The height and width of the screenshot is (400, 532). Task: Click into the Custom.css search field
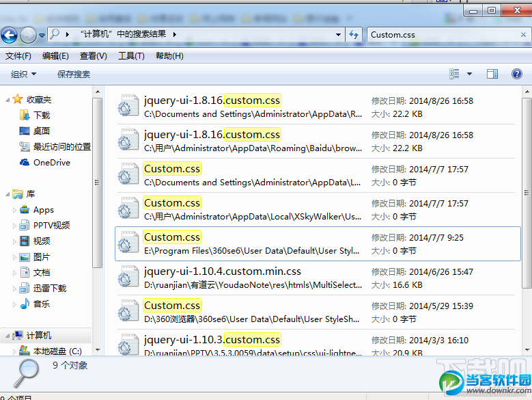point(443,35)
